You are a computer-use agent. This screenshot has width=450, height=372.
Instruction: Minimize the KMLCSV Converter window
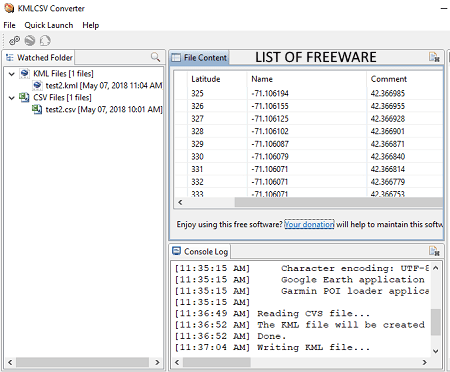[x=444, y=8]
